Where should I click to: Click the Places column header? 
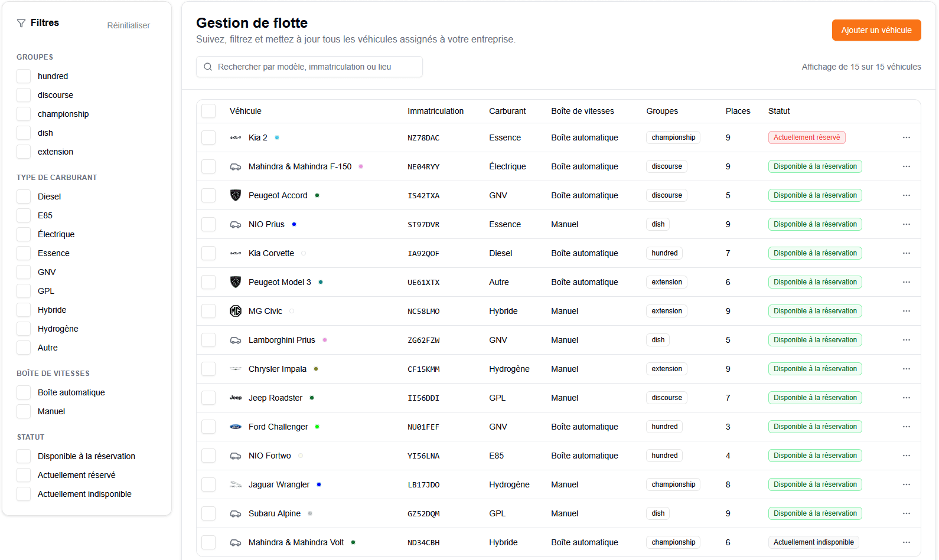(738, 111)
